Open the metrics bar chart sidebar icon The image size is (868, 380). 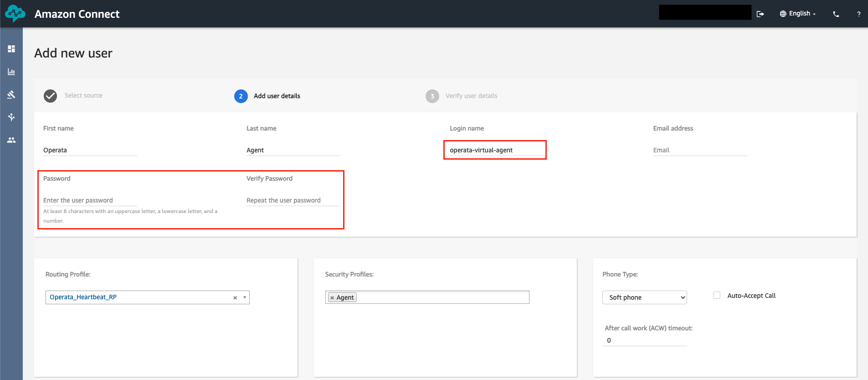11,72
